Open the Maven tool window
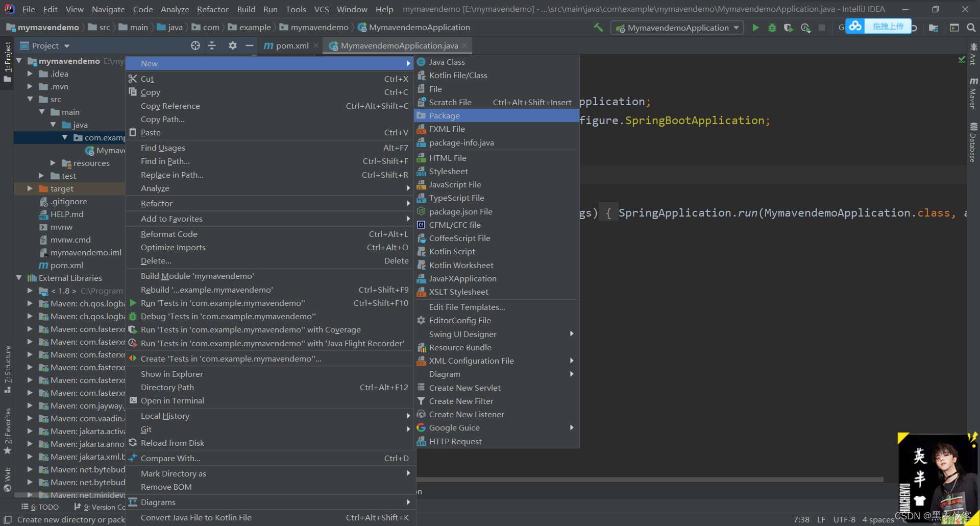 (973, 93)
